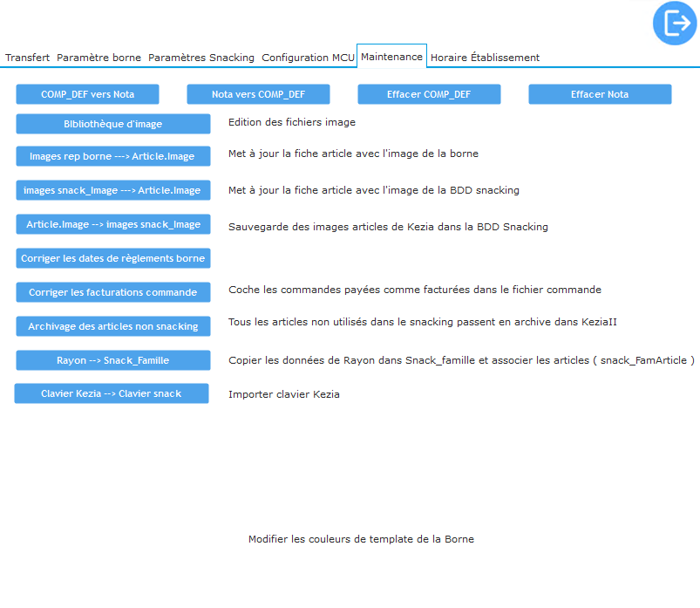Run Images rep borne to Article.Image

tap(113, 157)
